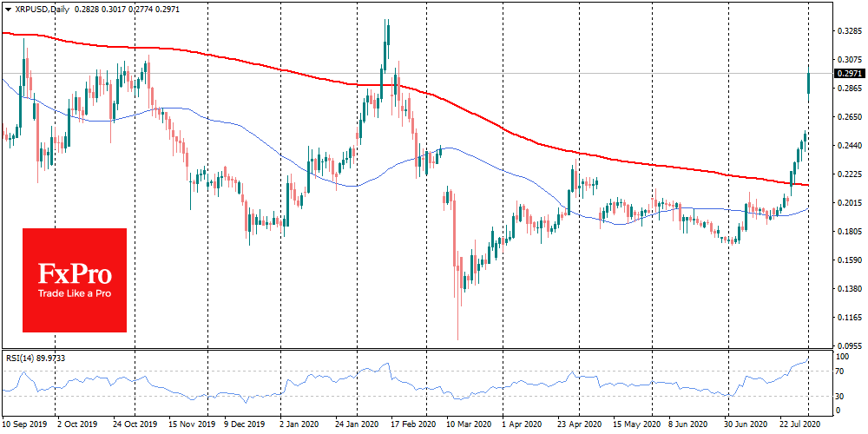Click the 0.3285 price axis label
The width and height of the screenshot is (868, 434).
coord(847,31)
